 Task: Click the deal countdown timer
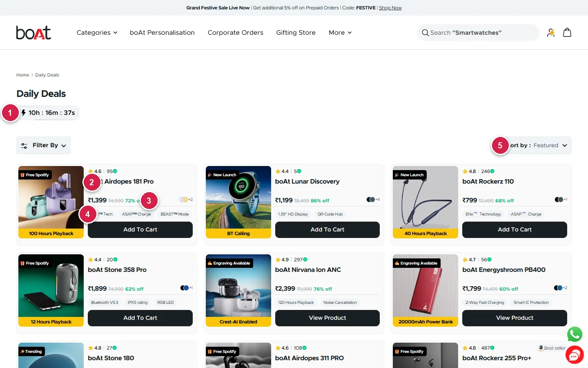(x=48, y=113)
